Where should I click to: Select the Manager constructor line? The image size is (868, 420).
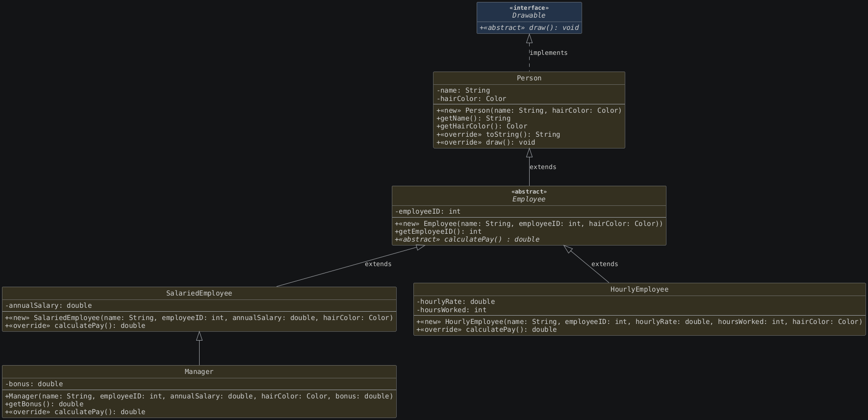click(x=199, y=396)
